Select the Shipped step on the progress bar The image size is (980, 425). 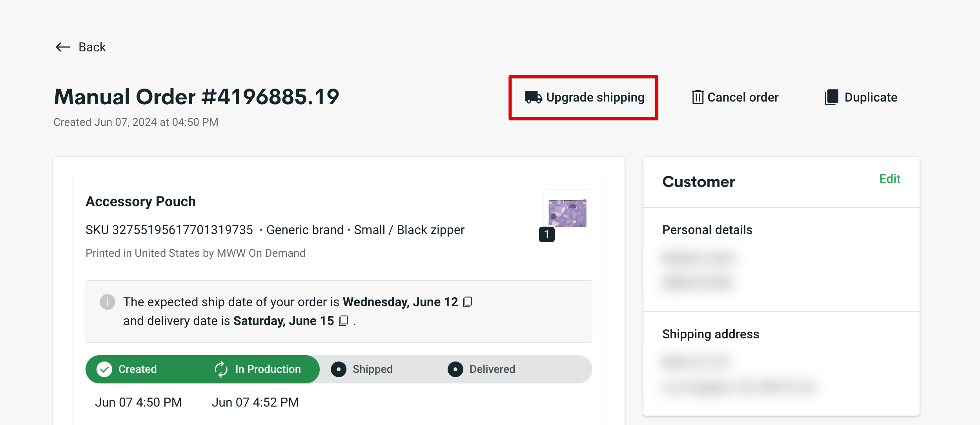click(x=372, y=369)
